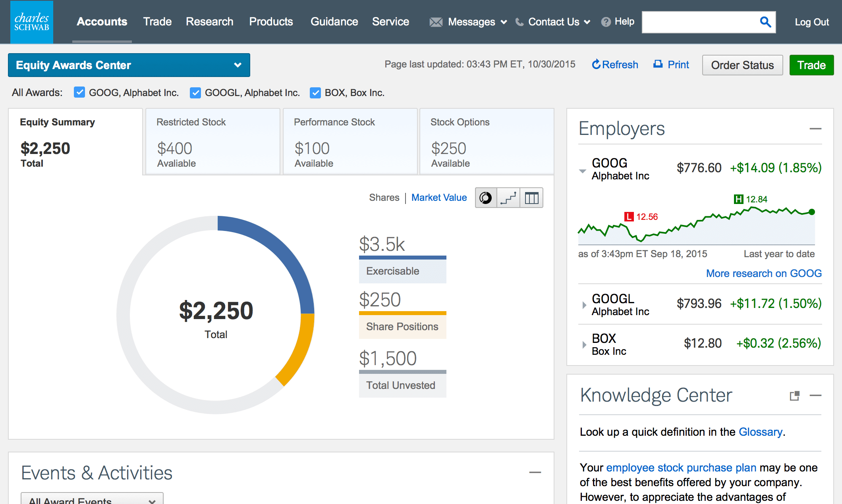Pop out the Knowledge Center panel
Screen dimensions: 842x504
tap(794, 396)
